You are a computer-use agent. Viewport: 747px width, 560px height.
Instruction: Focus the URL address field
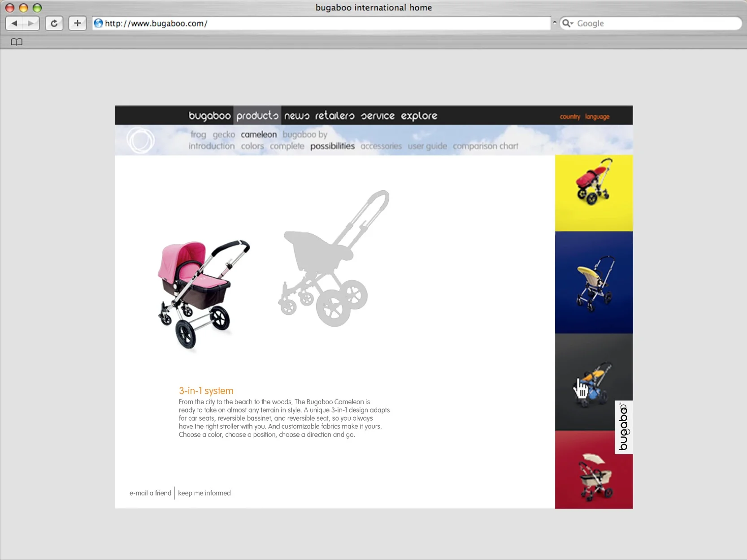pos(321,23)
